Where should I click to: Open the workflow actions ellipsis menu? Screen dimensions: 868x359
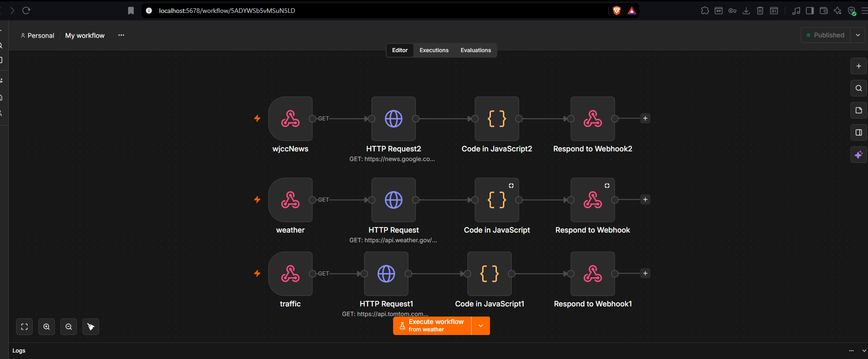pos(121,35)
